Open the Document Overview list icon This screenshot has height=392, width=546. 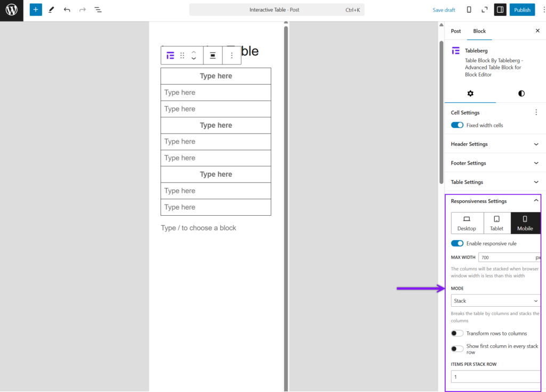coord(98,10)
